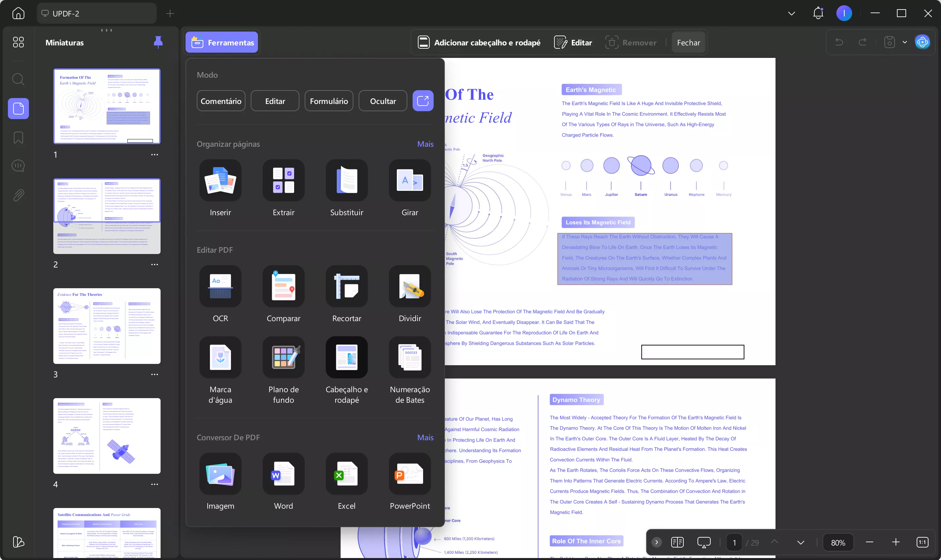Screen dimensions: 941x560
Task: Click the Fechar button
Action: pyautogui.click(x=688, y=43)
